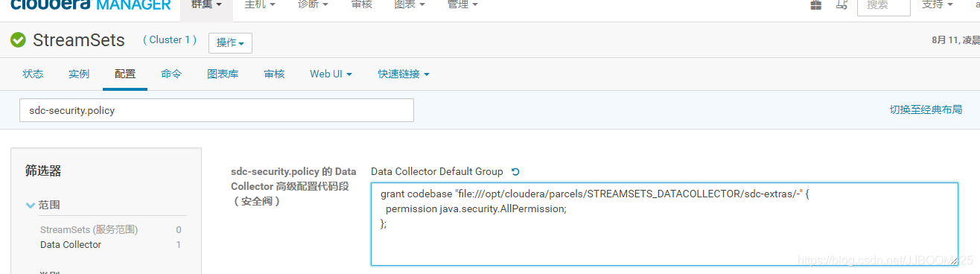Open the 支持 dropdown menu

pos(937,4)
